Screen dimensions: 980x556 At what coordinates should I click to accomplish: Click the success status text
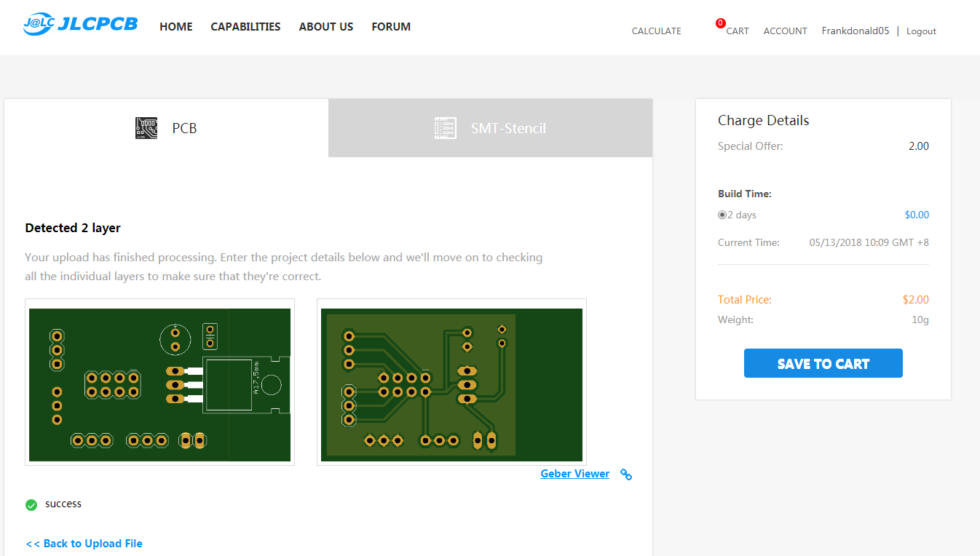coord(63,504)
